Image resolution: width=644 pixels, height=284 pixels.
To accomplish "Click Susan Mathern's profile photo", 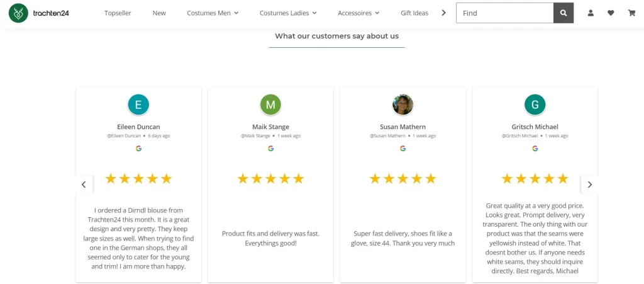I will click(402, 105).
